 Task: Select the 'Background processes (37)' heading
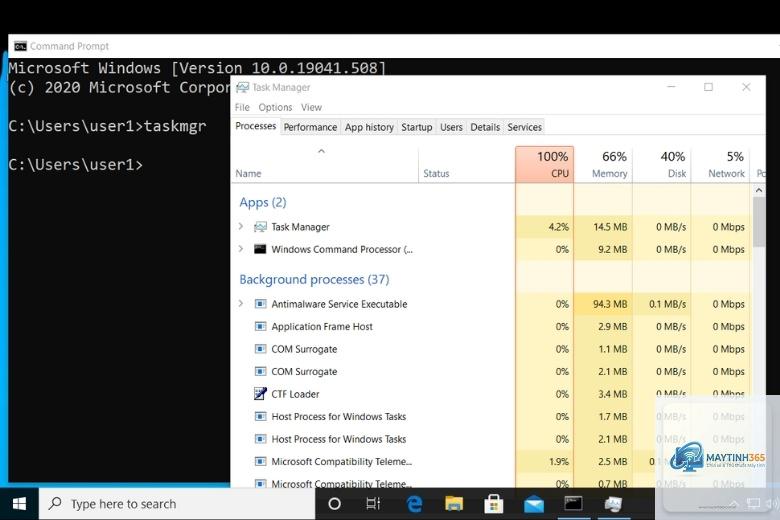314,279
